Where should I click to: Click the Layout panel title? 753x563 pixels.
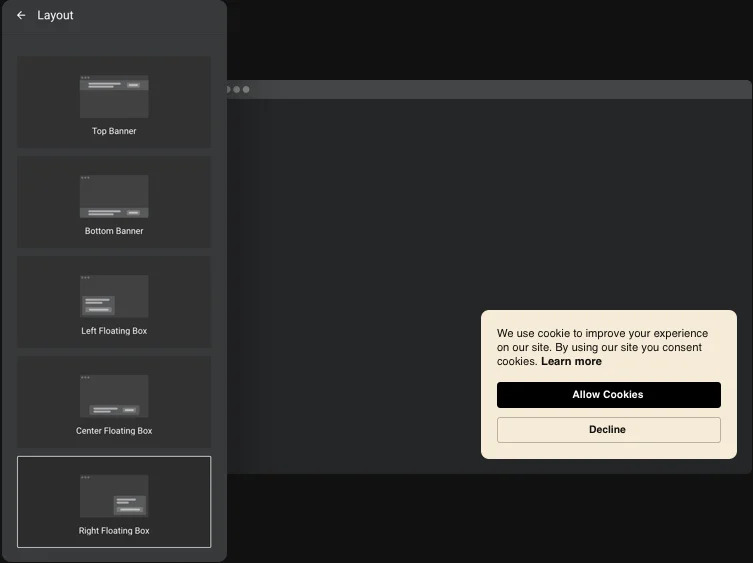point(55,16)
